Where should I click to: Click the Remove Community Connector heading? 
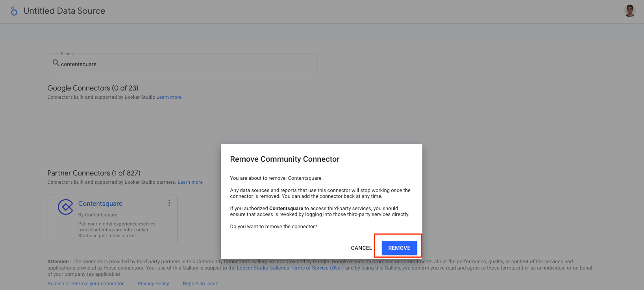(x=285, y=159)
